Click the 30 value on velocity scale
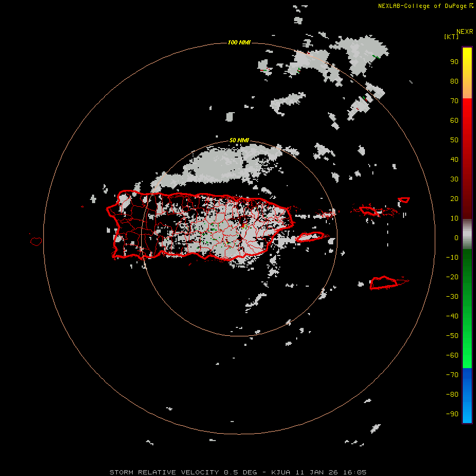 tap(454, 179)
